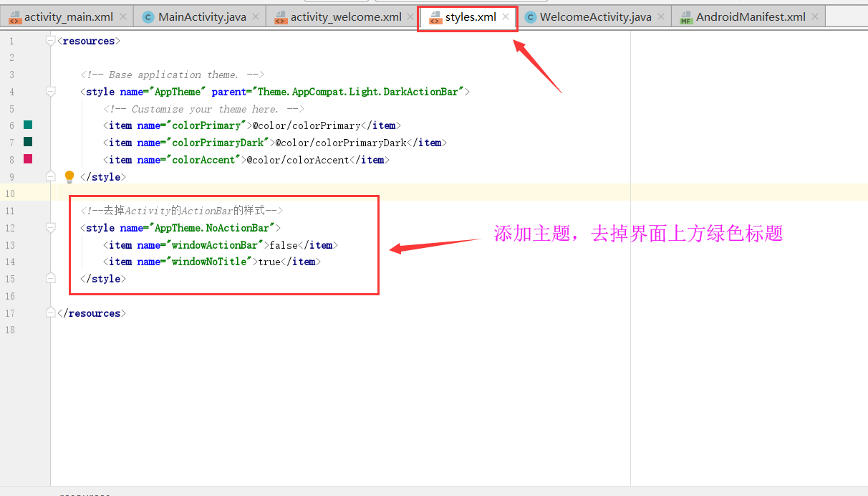The image size is (868, 496).
Task: Click the value "true" on line 14
Action: (269, 262)
